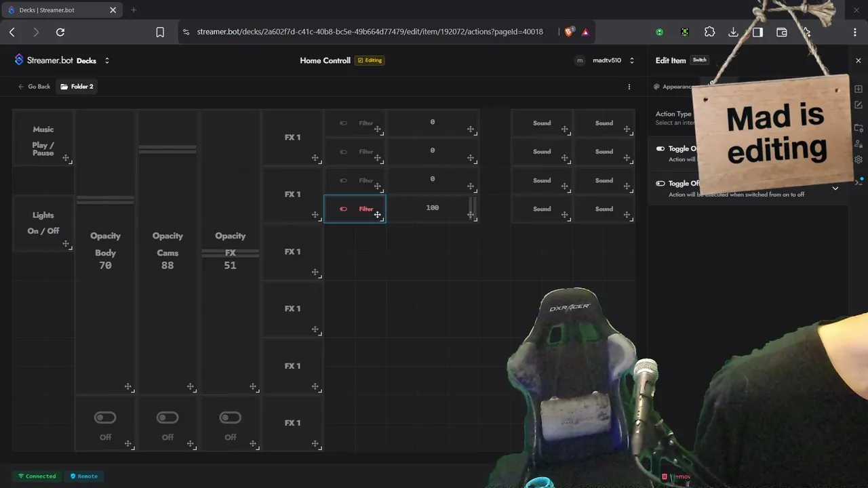The width and height of the screenshot is (868, 488).
Task: Click the Action Type label
Action: click(673, 114)
